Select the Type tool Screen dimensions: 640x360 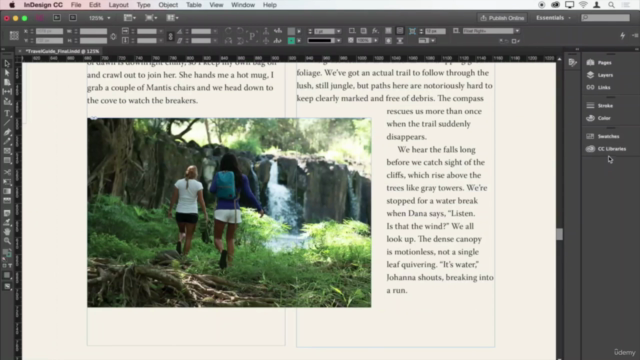[7, 114]
